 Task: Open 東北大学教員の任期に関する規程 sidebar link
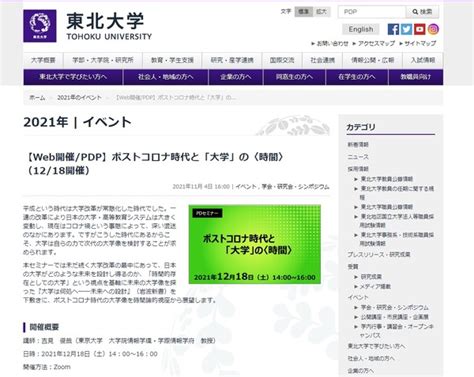(x=397, y=193)
